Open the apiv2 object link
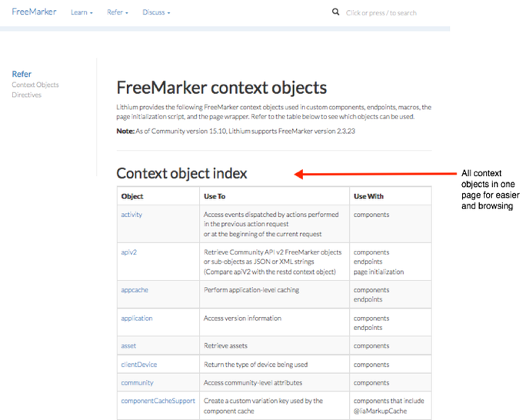 (x=129, y=252)
